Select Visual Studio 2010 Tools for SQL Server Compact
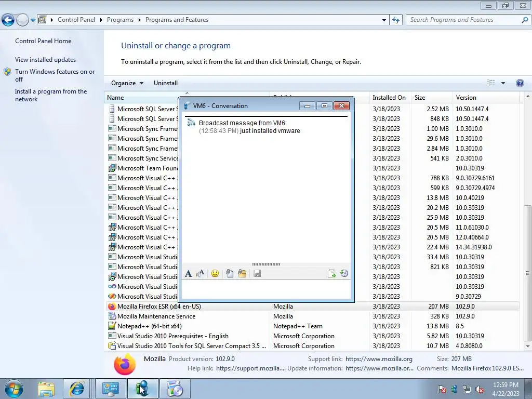The image size is (532, 399). click(312, 345)
